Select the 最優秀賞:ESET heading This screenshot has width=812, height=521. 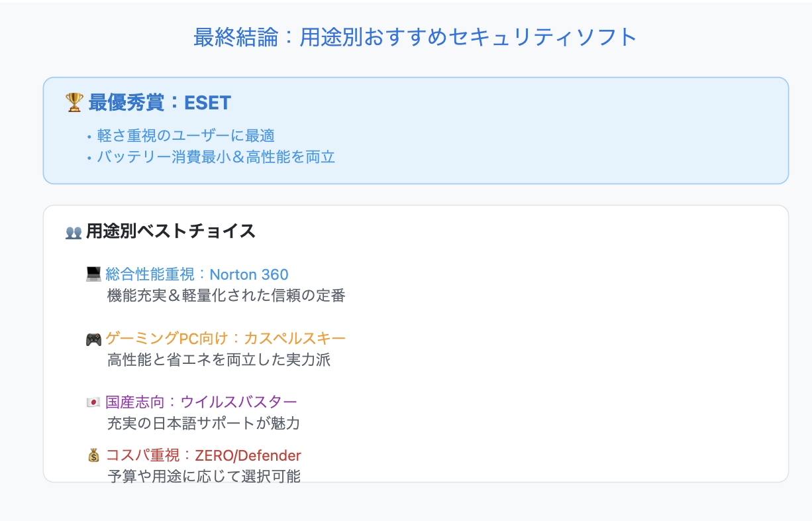(x=160, y=103)
